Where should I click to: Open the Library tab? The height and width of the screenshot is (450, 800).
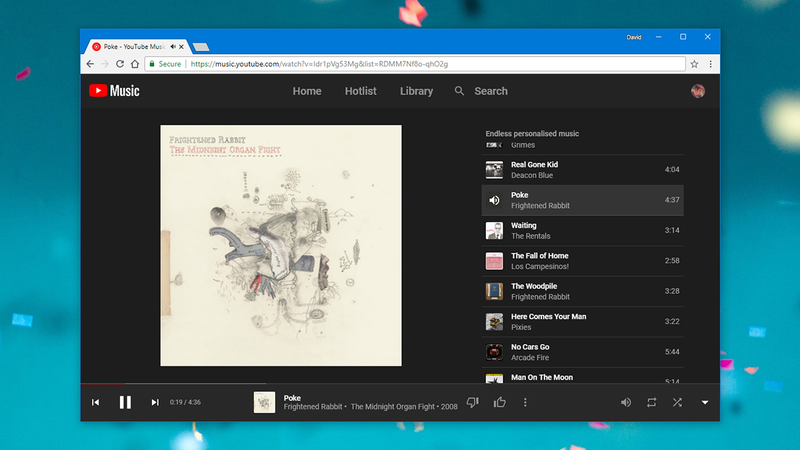[x=416, y=91]
